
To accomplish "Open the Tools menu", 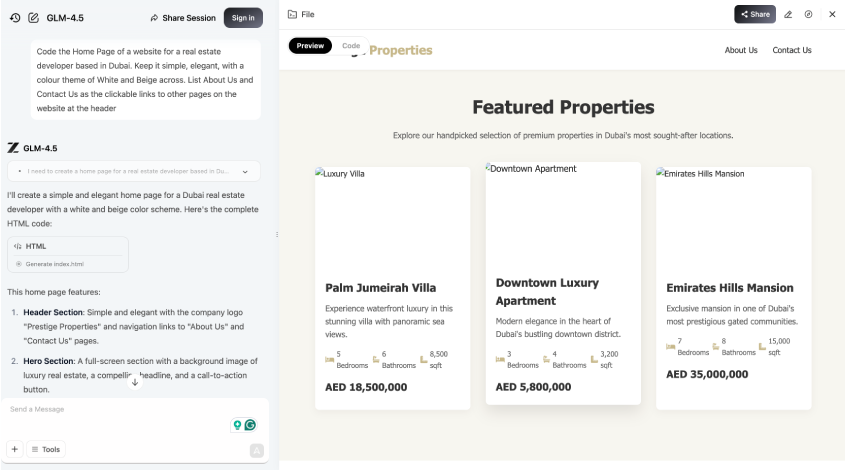I will point(46,449).
